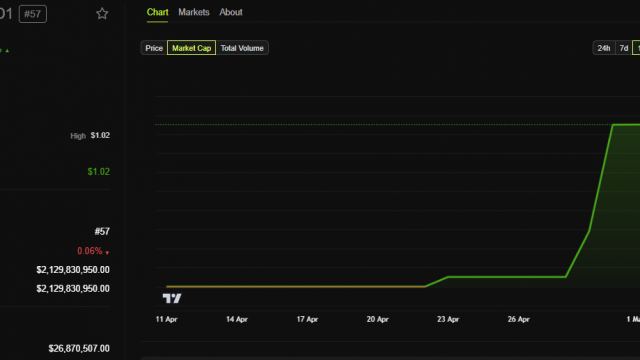This screenshot has height=360, width=640.
Task: Select the Total Volume chart toggle
Action: point(242,48)
